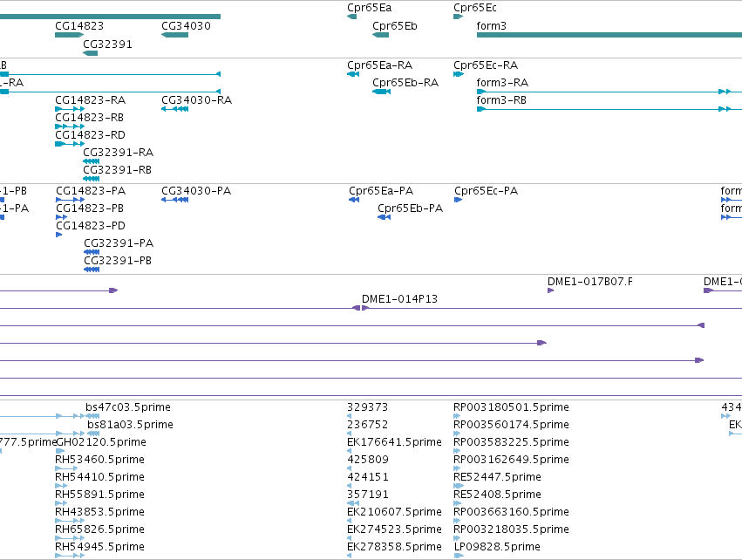The width and height of the screenshot is (742, 560).
Task: Click protein label Cpr65Ea-PA
Action: tap(381, 191)
